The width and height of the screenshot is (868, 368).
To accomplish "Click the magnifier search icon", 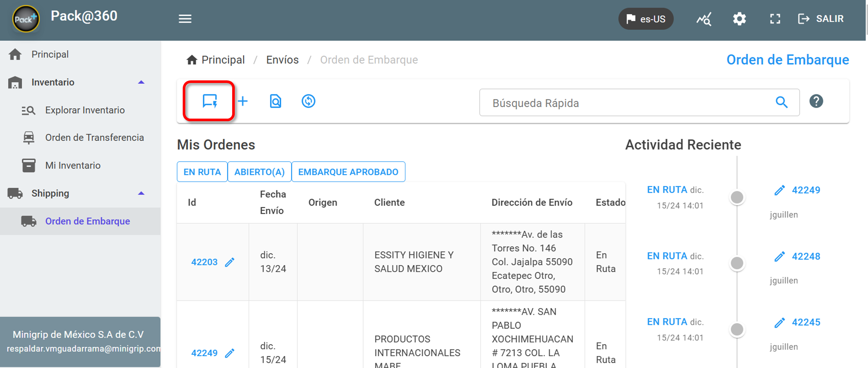I will (781, 102).
